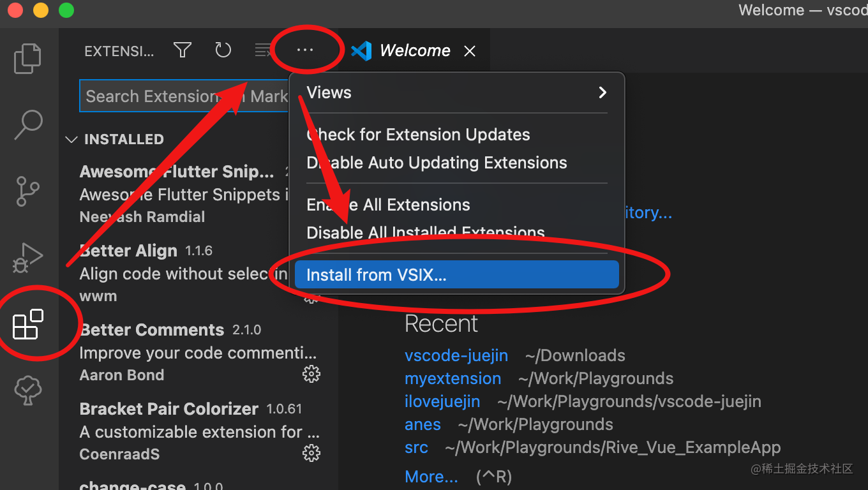The width and height of the screenshot is (868, 490).
Task: Open the Source Control view
Action: (27, 191)
